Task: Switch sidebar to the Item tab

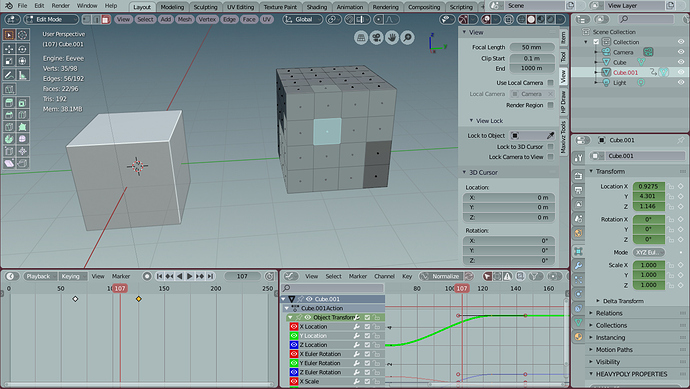Action: point(563,37)
